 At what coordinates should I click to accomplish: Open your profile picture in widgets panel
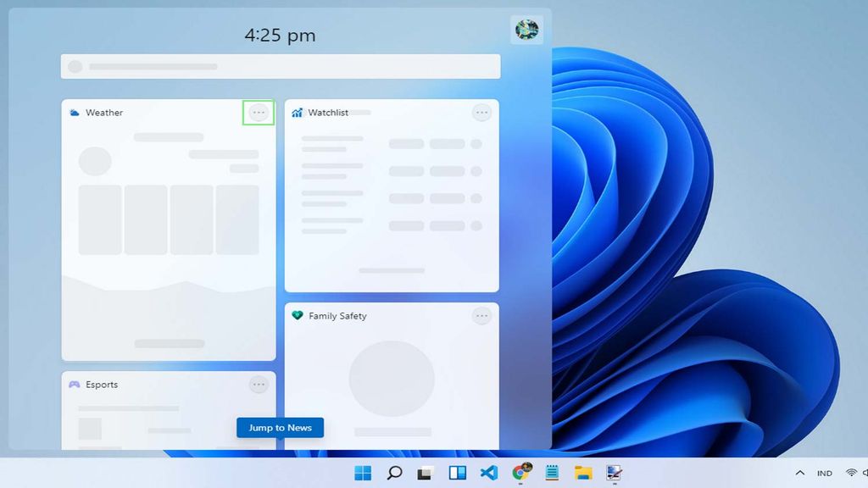pyautogui.click(x=526, y=29)
